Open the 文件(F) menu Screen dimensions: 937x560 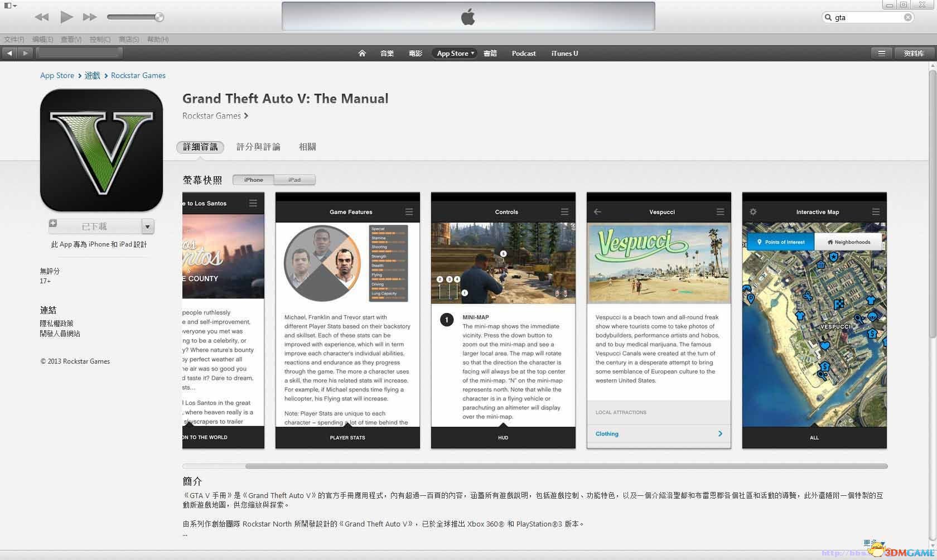tap(15, 39)
